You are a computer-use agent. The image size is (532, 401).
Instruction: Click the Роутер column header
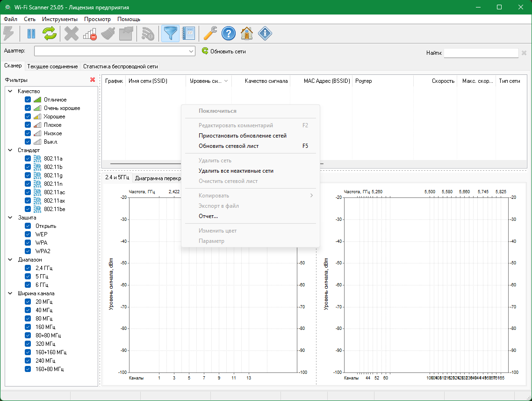[383, 81]
